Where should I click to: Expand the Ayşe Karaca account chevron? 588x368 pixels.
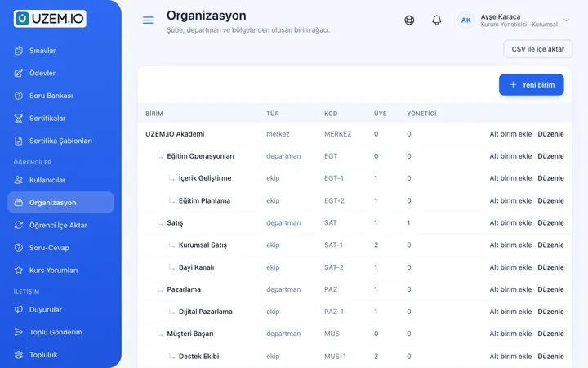coord(567,20)
